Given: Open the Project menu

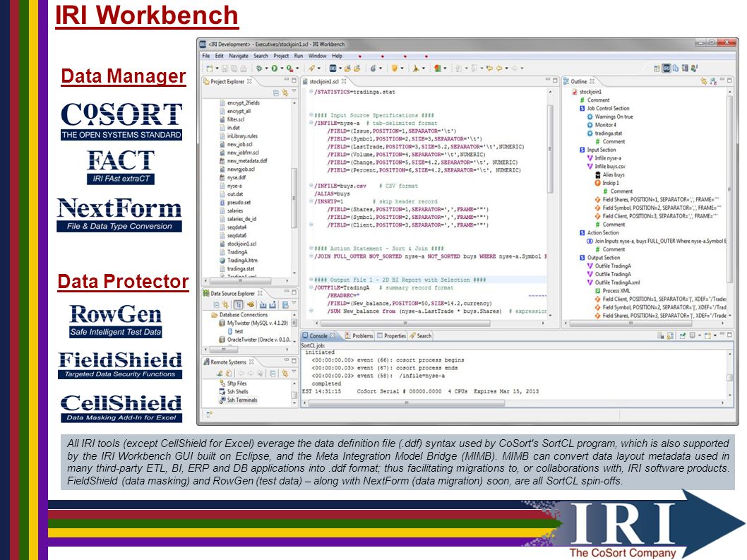Looking at the screenshot, I should pyautogui.click(x=281, y=56).
